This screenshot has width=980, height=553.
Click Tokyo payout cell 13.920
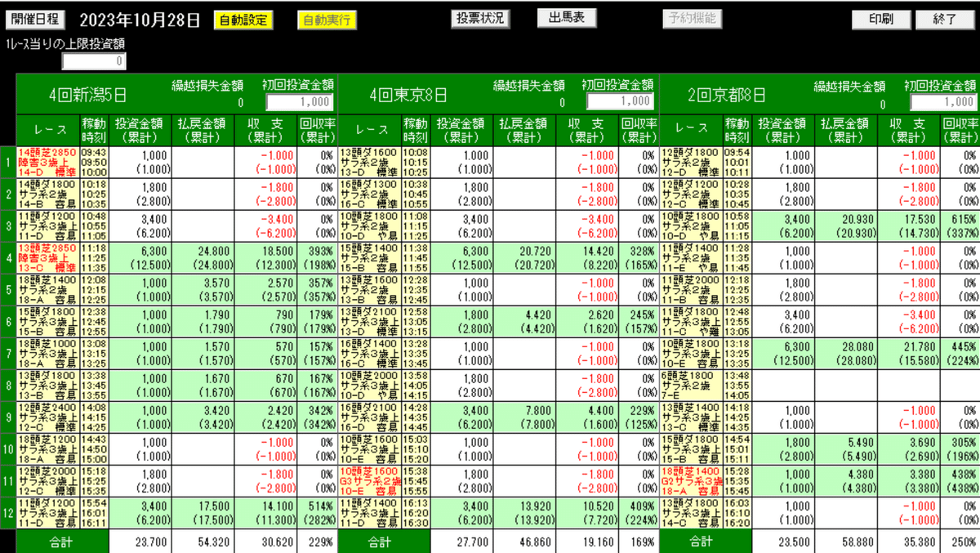pos(525,513)
